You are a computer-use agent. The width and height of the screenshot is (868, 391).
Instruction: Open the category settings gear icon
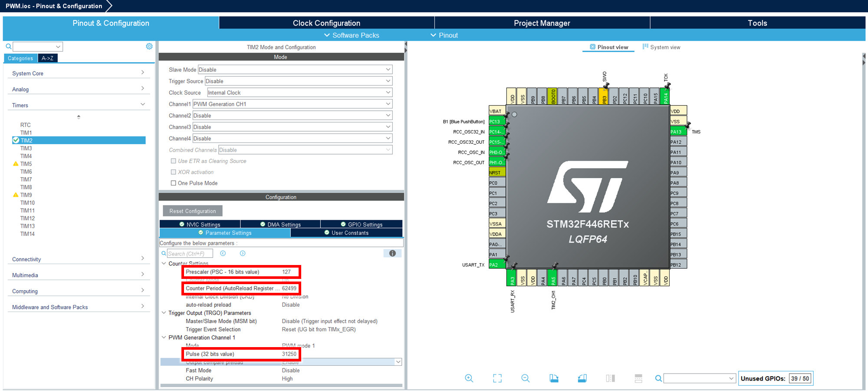(149, 46)
